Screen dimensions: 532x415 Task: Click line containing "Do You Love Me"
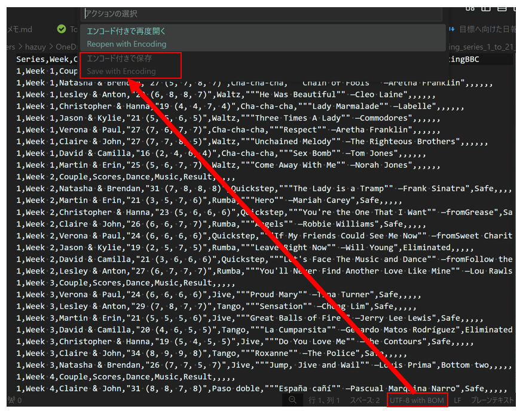(x=244, y=342)
